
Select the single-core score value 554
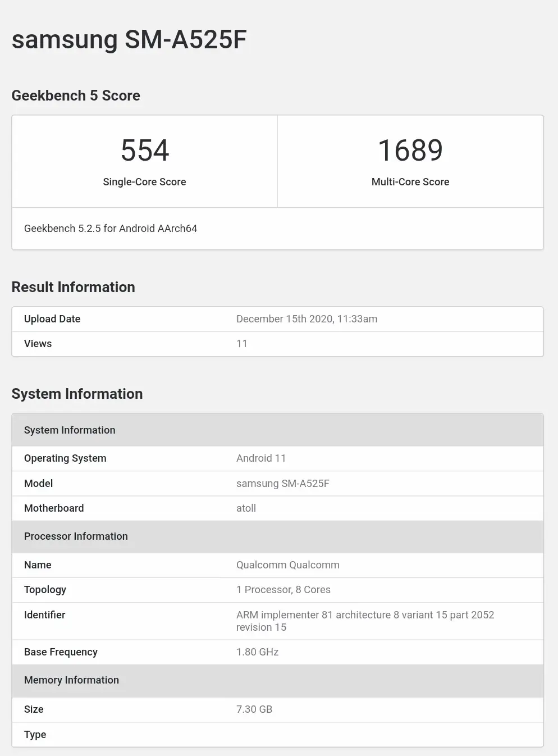[x=145, y=151]
